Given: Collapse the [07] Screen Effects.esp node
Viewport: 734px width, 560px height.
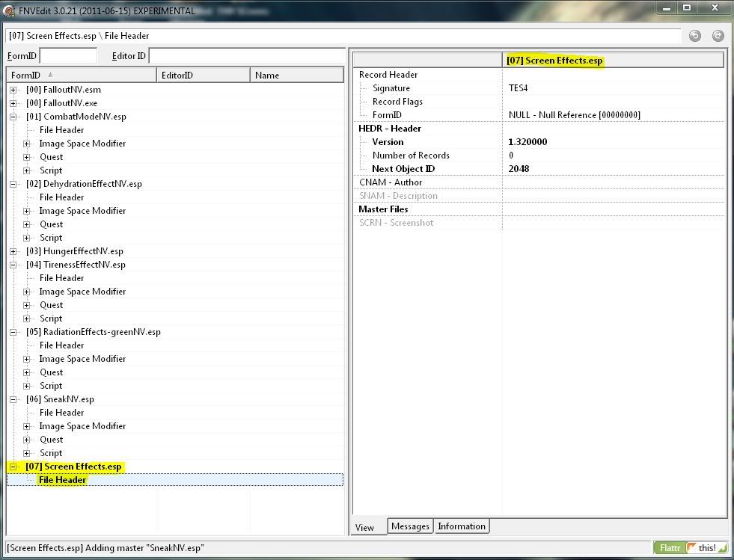Looking at the screenshot, I should [x=13, y=467].
